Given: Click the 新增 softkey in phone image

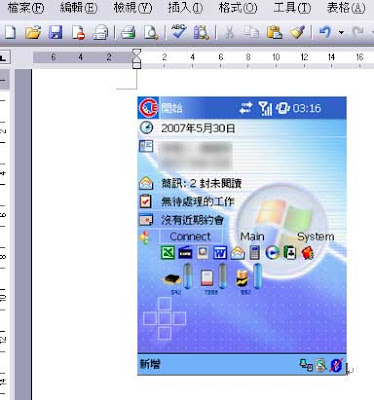Looking at the screenshot, I should tap(150, 364).
